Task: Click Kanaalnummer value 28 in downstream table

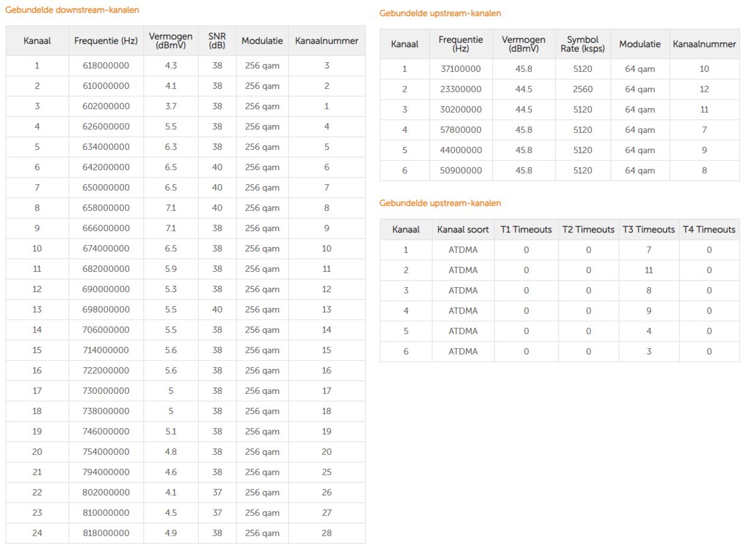Action: click(326, 533)
